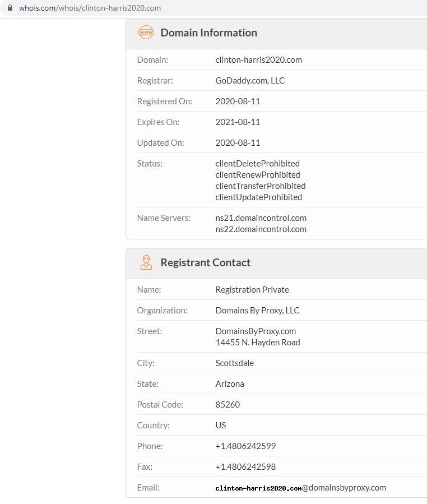The width and height of the screenshot is (427, 504).
Task: Select fax number +1.4806242598
Action: 245,467
